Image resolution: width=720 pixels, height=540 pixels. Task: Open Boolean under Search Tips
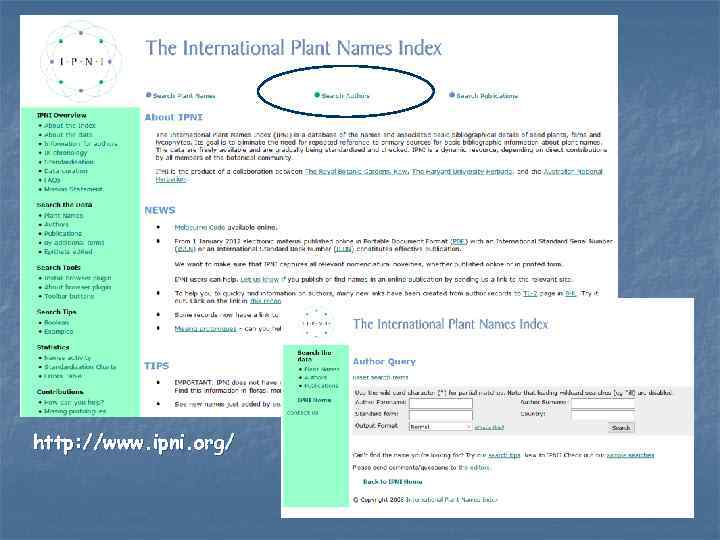(x=56, y=322)
